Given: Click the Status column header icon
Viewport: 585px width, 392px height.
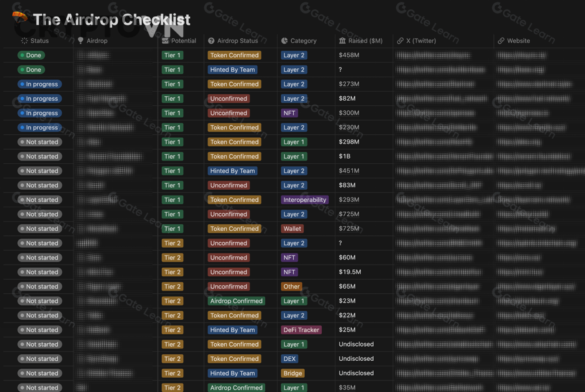Looking at the screenshot, I should (24, 41).
